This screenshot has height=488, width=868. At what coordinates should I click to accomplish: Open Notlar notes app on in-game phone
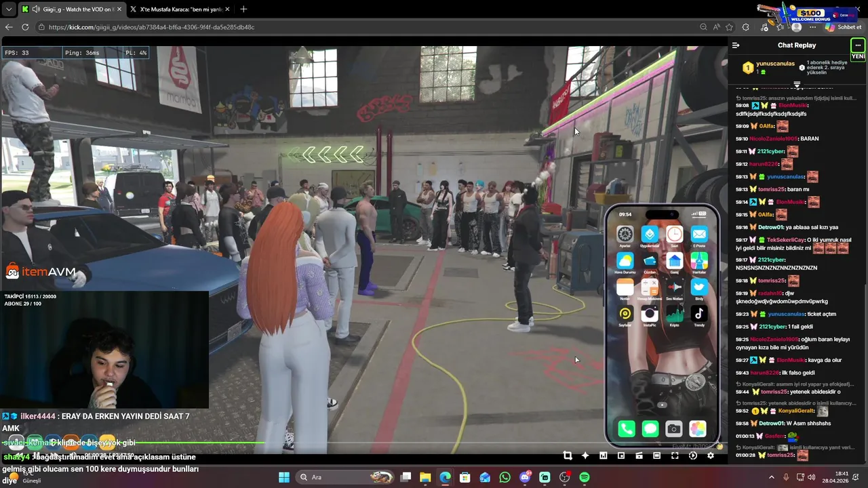625,287
